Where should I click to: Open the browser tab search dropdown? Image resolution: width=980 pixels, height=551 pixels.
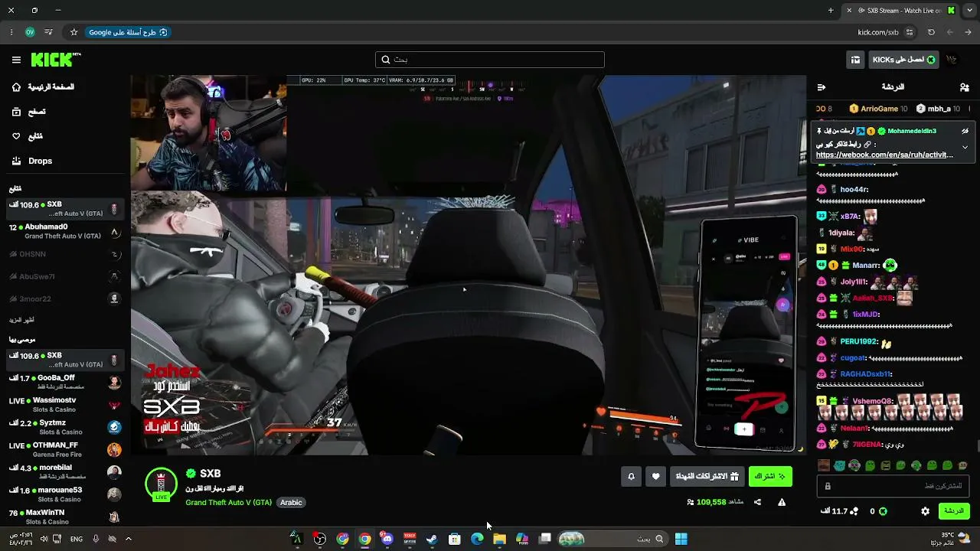tap(969, 11)
